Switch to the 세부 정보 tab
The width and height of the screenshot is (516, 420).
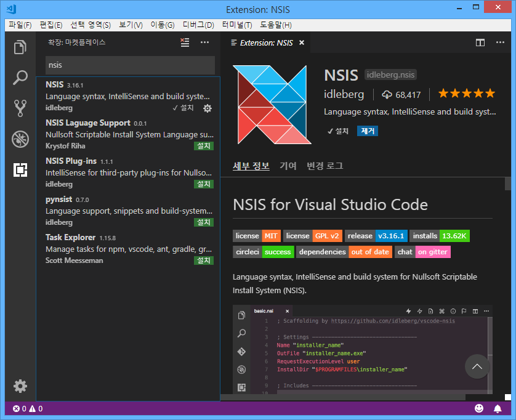pyautogui.click(x=251, y=166)
